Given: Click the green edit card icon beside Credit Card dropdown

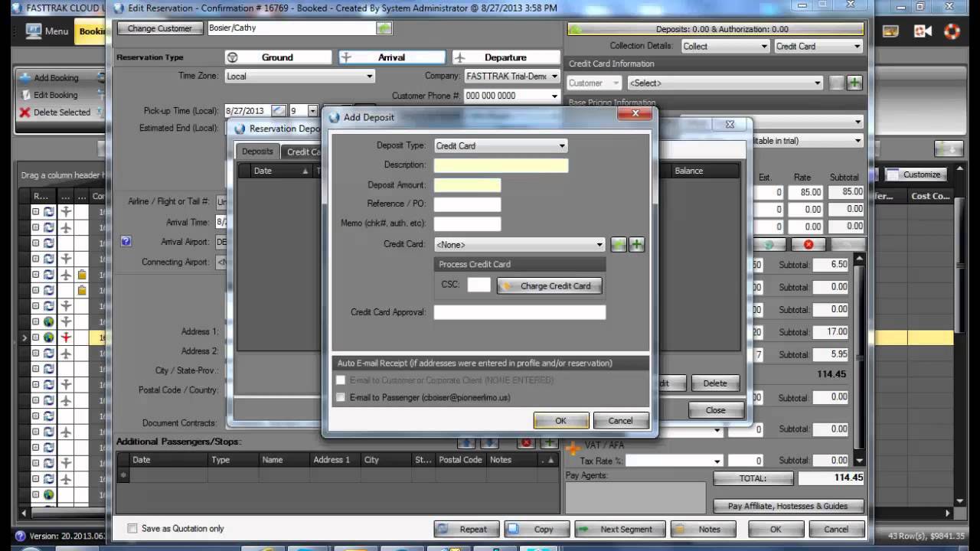Looking at the screenshot, I should [619, 245].
